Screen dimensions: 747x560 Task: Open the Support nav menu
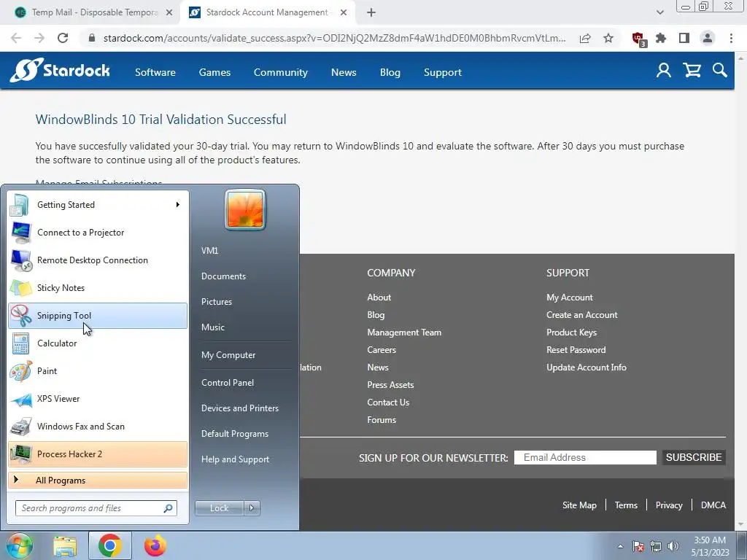(443, 72)
